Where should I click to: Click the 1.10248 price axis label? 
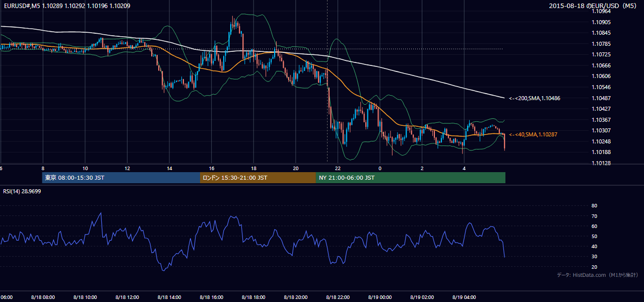coord(601,141)
